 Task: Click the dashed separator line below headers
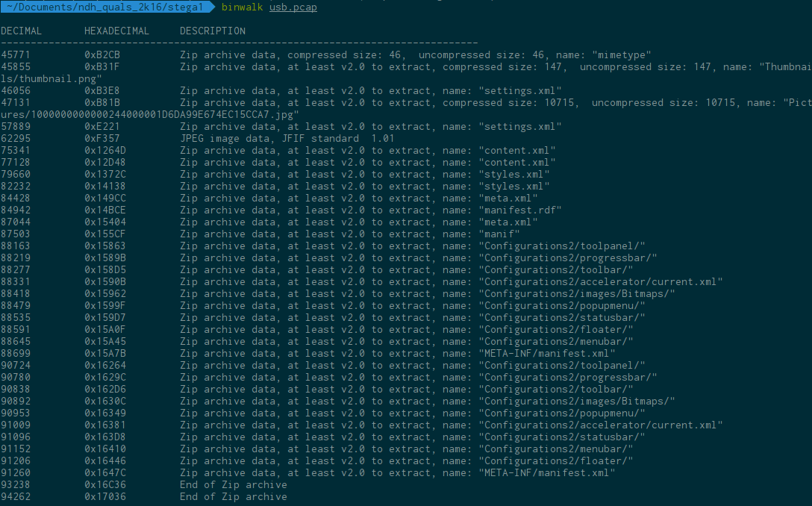(x=239, y=43)
